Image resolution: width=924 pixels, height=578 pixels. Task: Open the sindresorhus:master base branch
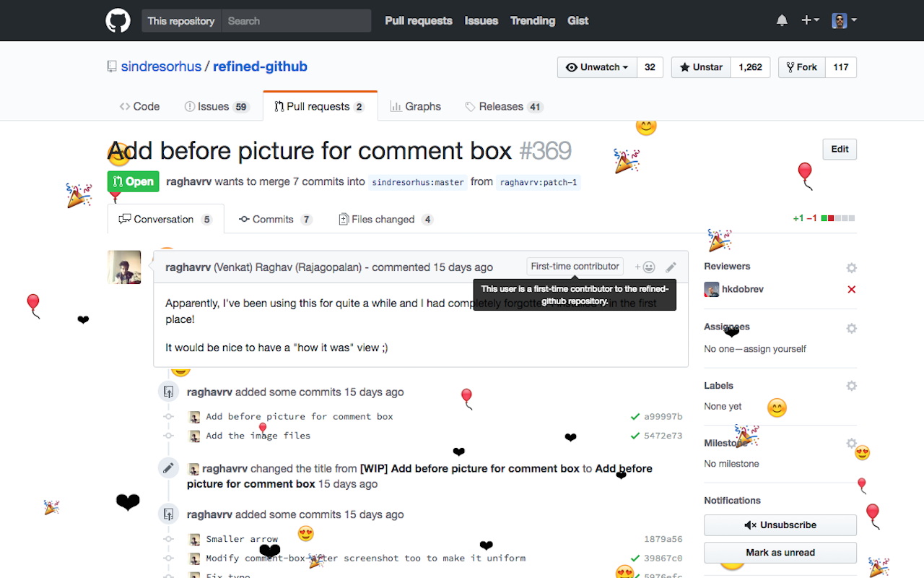418,182
